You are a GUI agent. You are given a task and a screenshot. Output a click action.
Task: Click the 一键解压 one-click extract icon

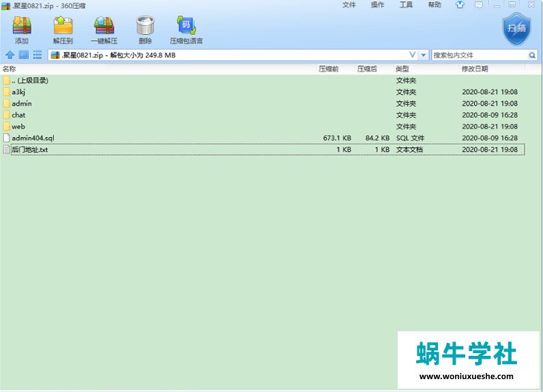point(104,26)
